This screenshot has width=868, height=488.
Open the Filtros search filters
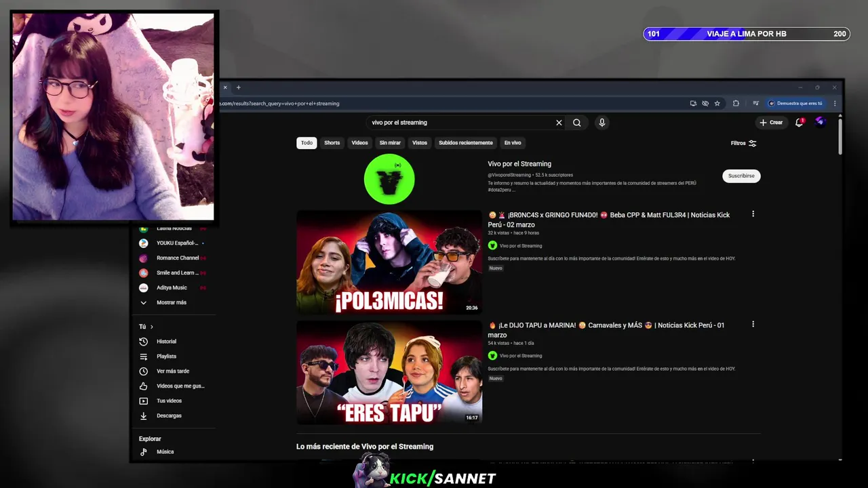tap(743, 143)
